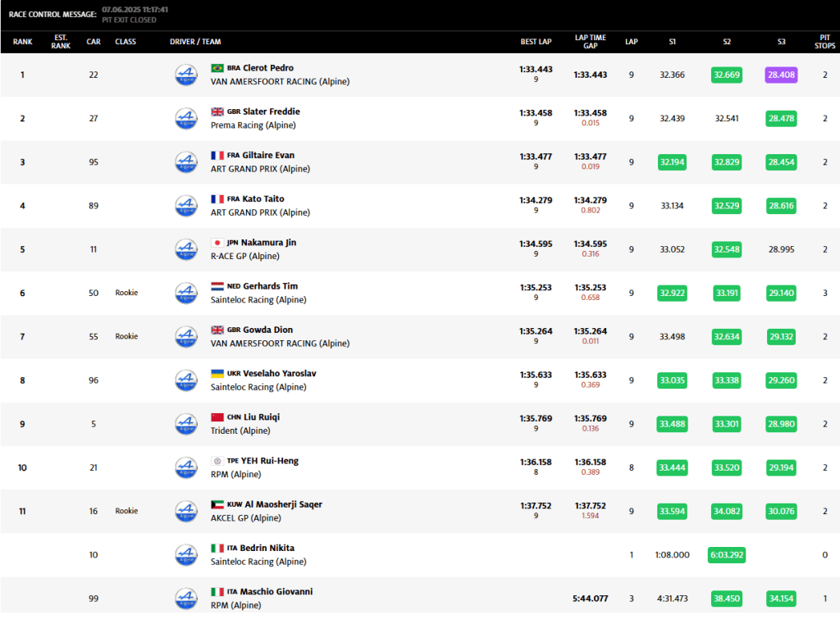Click the EST. RANK column header
Image resolution: width=840 pixels, height=624 pixels.
(x=61, y=42)
